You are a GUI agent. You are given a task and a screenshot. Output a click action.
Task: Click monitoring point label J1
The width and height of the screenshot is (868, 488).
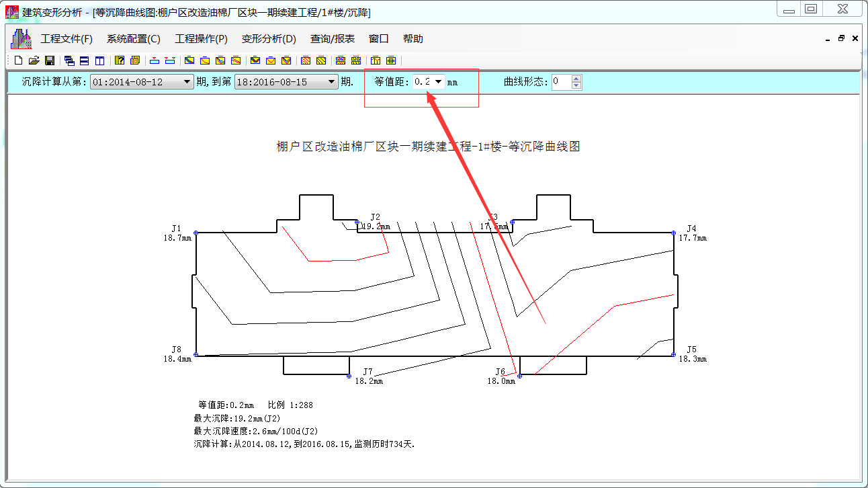click(x=177, y=229)
